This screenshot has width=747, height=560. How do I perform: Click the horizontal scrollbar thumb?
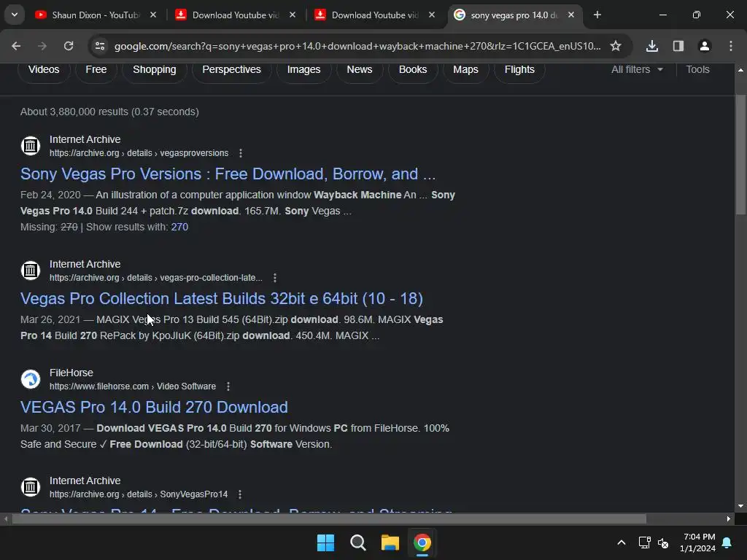coord(329,519)
